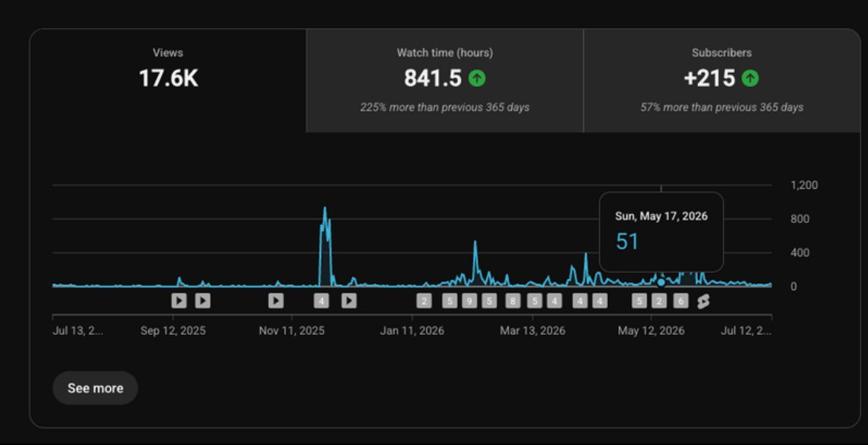The height and width of the screenshot is (445, 868).
Task: Open the 8-videos marker
Action: pyautogui.click(x=513, y=300)
